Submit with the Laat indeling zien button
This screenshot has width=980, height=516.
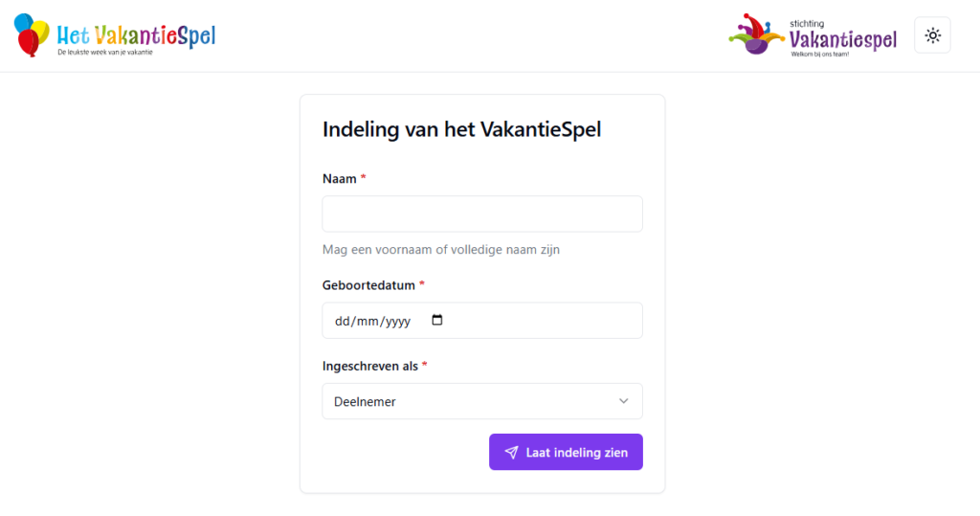[x=566, y=452]
